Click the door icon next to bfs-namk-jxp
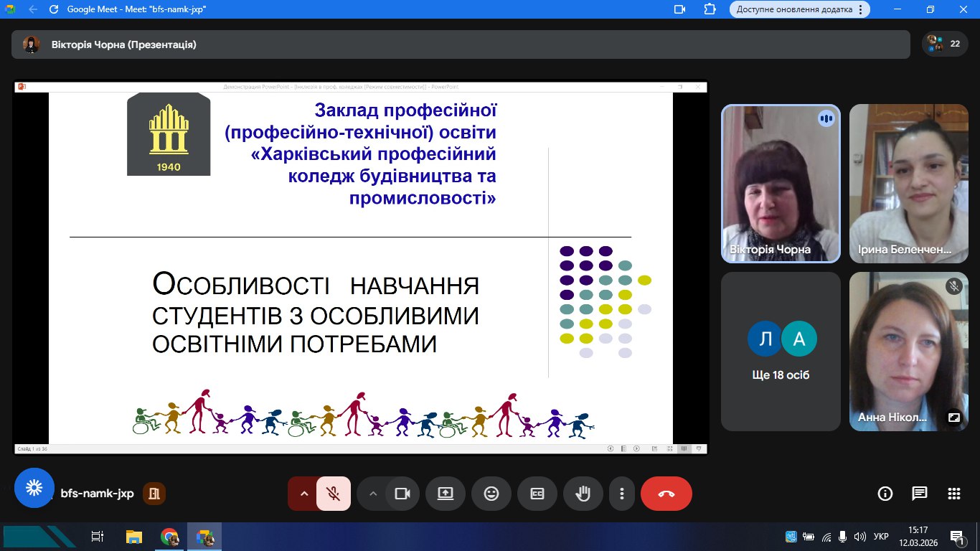 point(154,494)
